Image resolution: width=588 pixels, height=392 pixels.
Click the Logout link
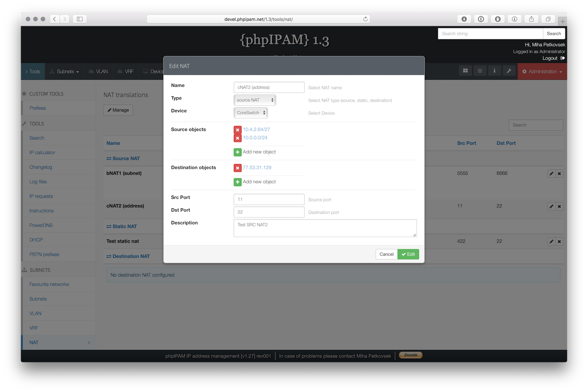(550, 58)
